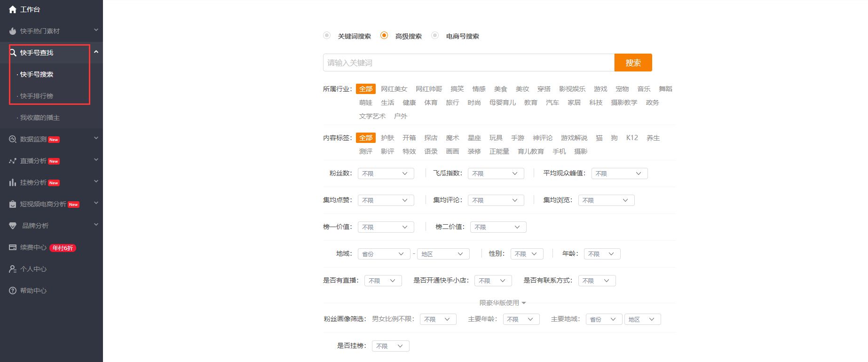Open the 性别 dropdown
The image size is (868, 362).
coord(527,254)
